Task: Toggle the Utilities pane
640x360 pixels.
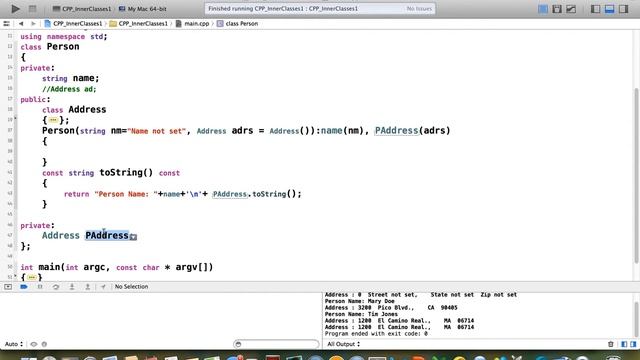Action: 623,9
